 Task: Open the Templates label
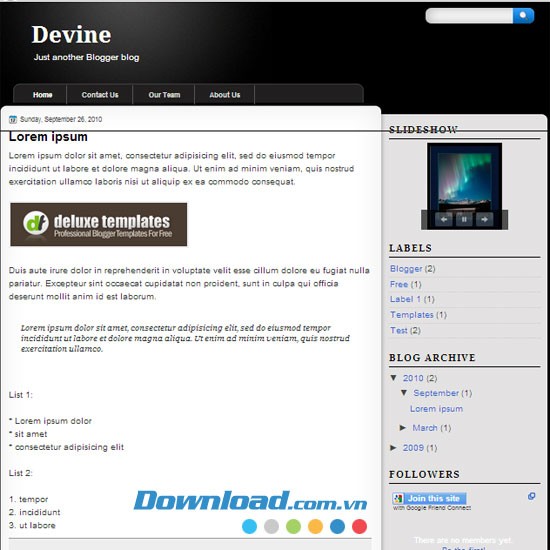point(412,315)
